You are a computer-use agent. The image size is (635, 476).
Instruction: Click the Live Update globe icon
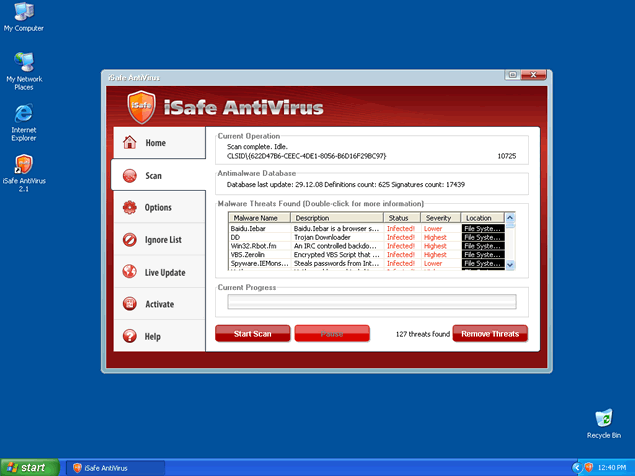click(129, 272)
